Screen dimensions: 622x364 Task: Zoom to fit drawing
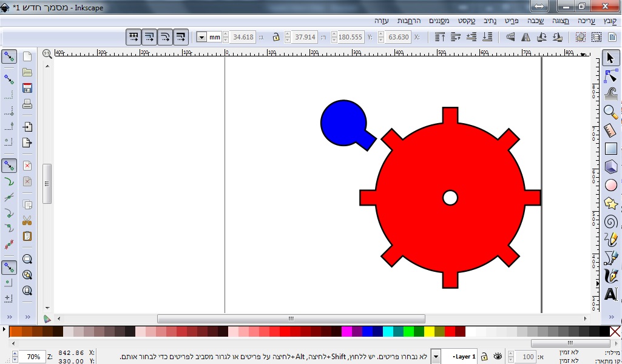point(27,275)
